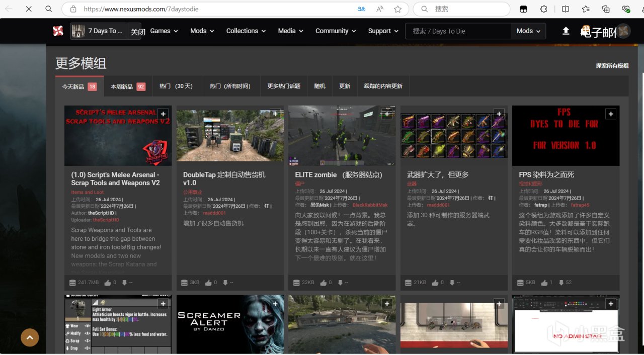644x355 pixels.
Task: Open the favorites list icon
Action: tap(586, 9)
